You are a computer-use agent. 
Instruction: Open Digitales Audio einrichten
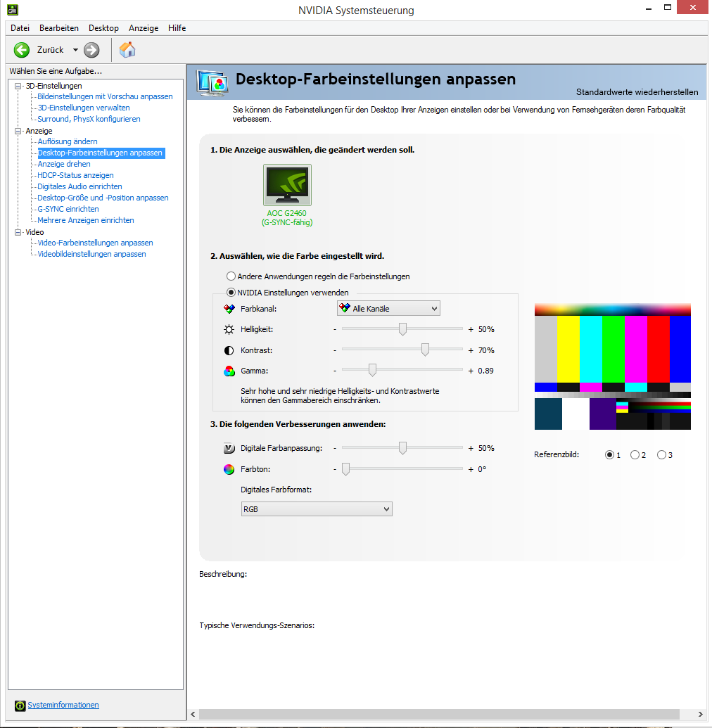coord(80,186)
